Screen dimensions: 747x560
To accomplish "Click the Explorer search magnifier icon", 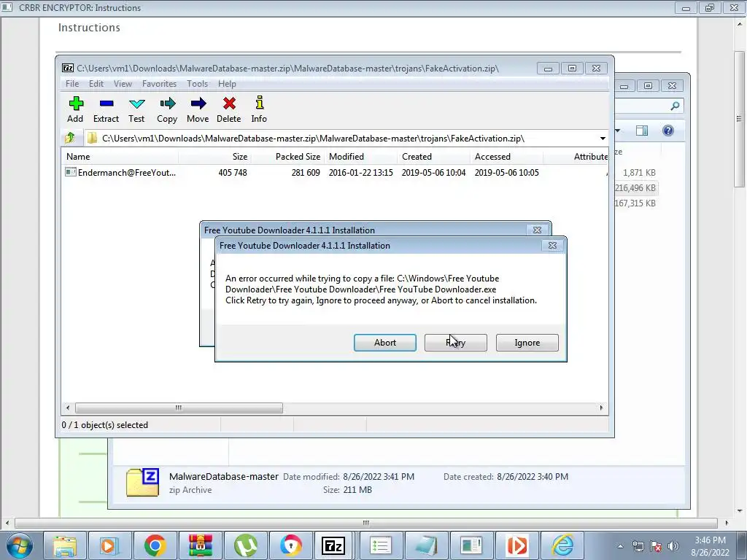I will 675,106.
